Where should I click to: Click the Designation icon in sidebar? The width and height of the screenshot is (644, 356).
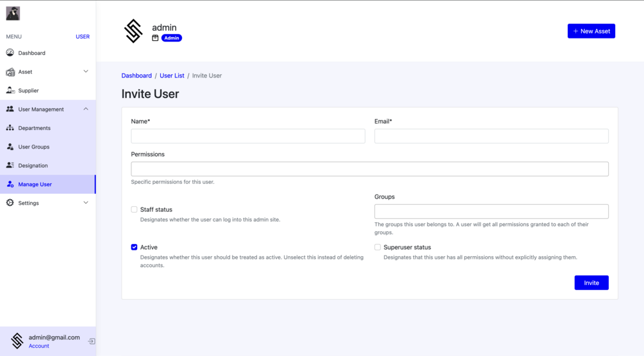pyautogui.click(x=10, y=165)
